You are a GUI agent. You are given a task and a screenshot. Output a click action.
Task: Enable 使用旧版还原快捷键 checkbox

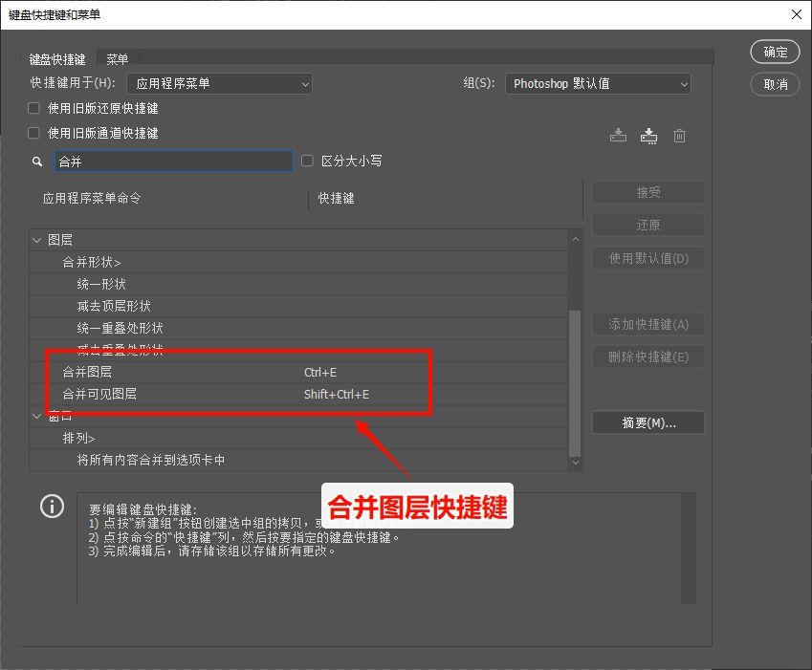33,108
